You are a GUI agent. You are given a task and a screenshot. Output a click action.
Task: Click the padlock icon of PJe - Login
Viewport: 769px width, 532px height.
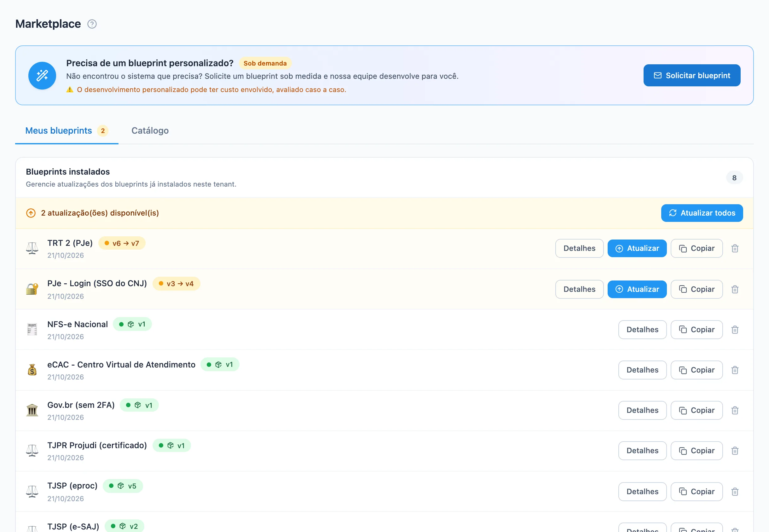point(32,289)
